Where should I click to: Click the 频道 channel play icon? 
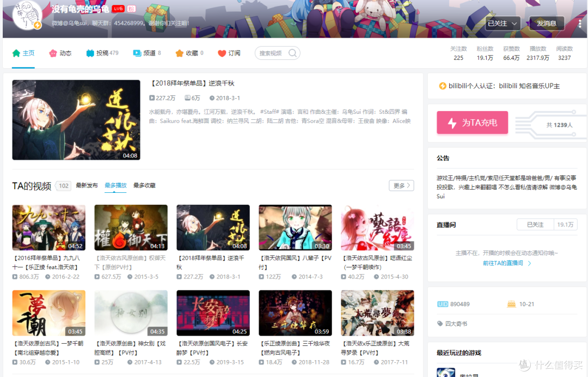click(x=137, y=53)
